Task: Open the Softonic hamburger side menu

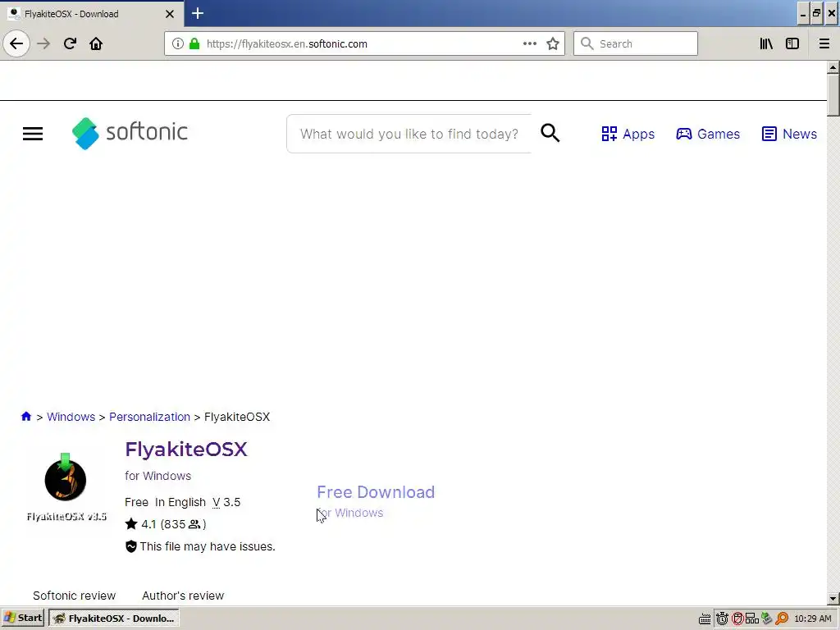Action: point(33,134)
